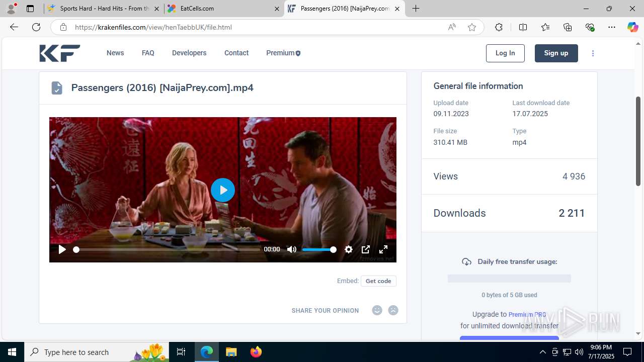Toggle Split screen view

pyautogui.click(x=523, y=27)
